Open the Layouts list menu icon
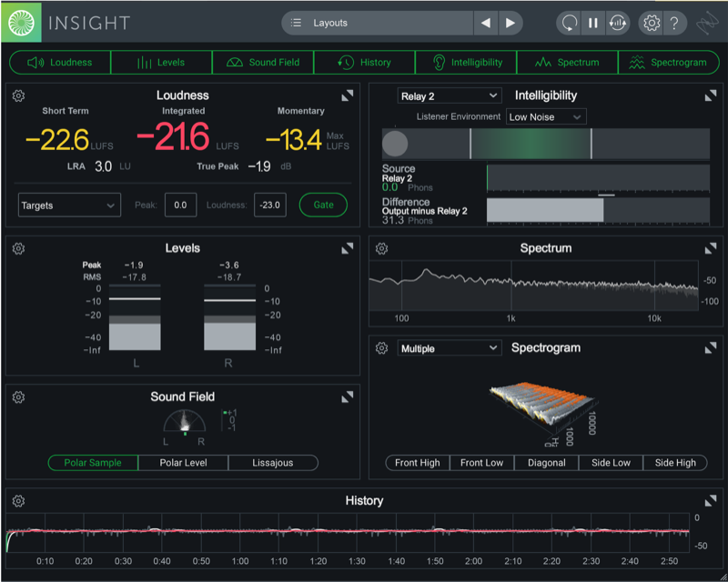728x582 pixels. (x=296, y=23)
